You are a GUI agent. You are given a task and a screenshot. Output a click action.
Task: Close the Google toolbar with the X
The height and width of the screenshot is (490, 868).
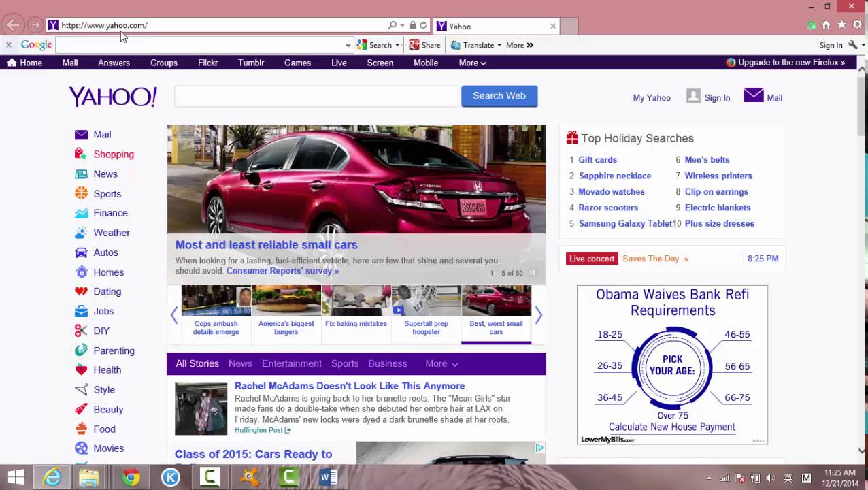click(x=9, y=45)
